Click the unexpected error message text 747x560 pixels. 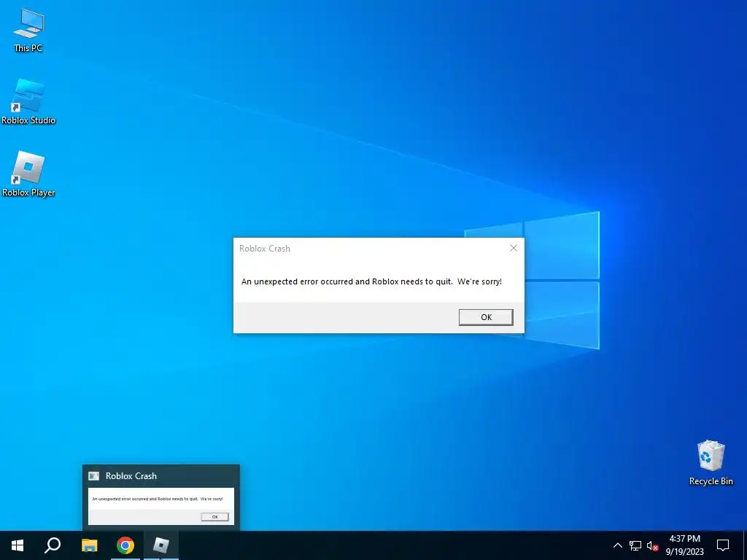[x=371, y=281]
